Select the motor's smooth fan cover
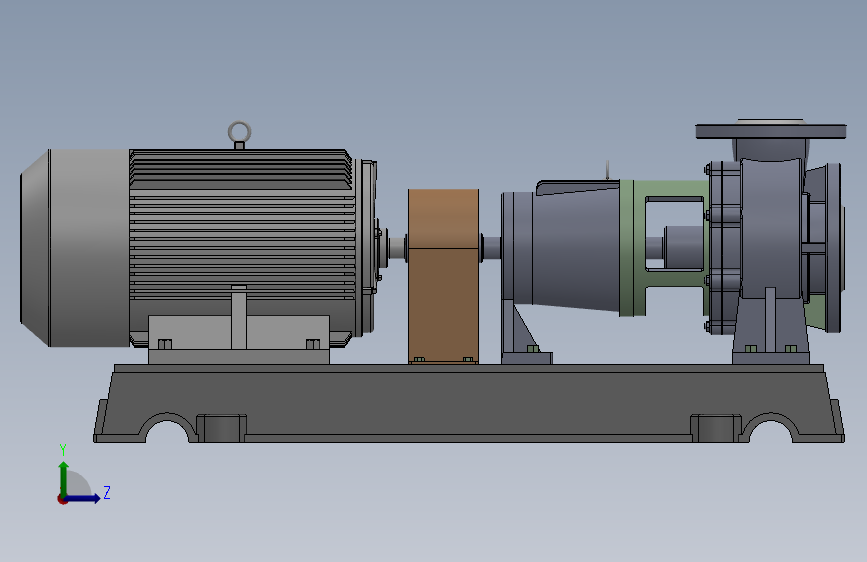 75,248
